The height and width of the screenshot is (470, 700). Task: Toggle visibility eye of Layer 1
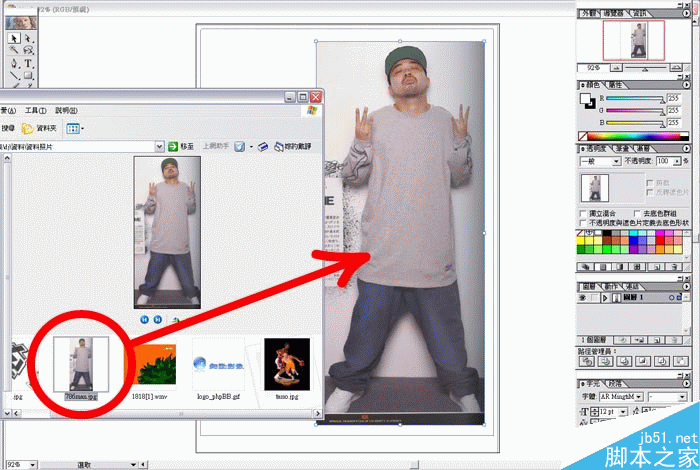[582, 298]
